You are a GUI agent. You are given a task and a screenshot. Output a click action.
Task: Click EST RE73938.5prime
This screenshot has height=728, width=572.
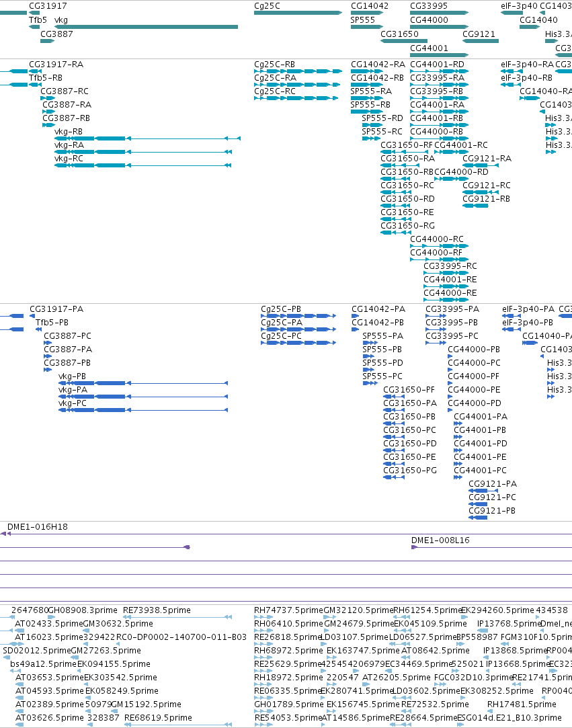[157, 610]
